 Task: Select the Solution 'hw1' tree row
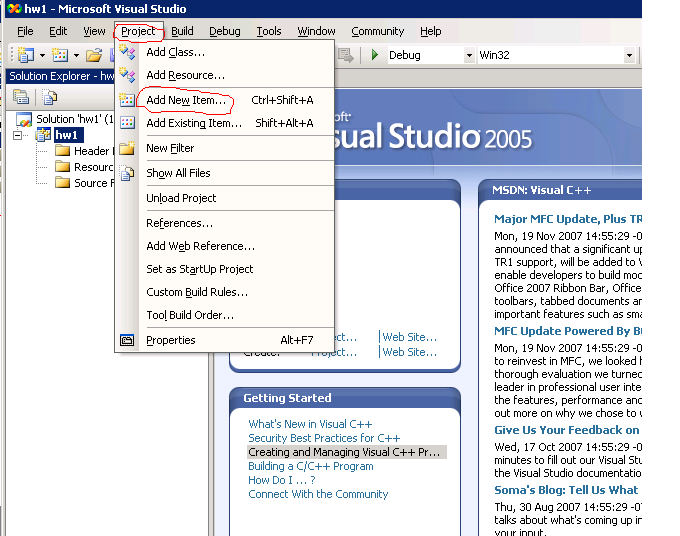75,119
